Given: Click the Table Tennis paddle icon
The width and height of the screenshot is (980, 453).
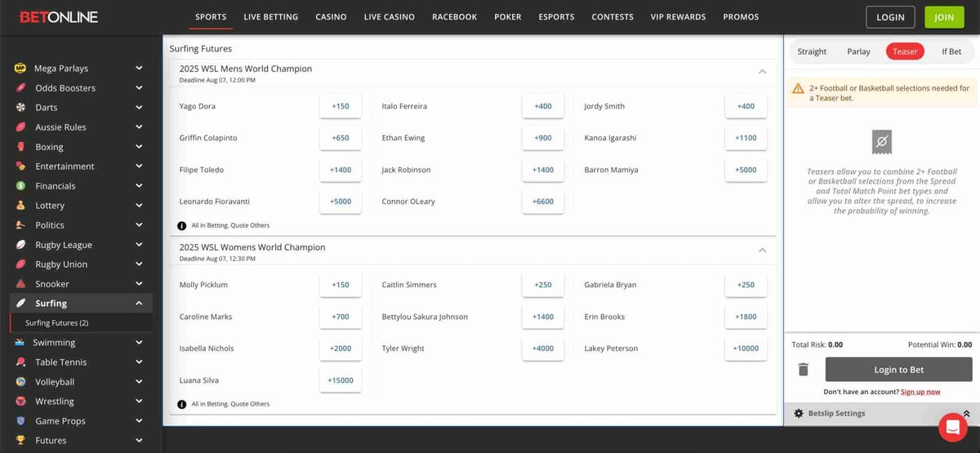Looking at the screenshot, I should coord(20,362).
